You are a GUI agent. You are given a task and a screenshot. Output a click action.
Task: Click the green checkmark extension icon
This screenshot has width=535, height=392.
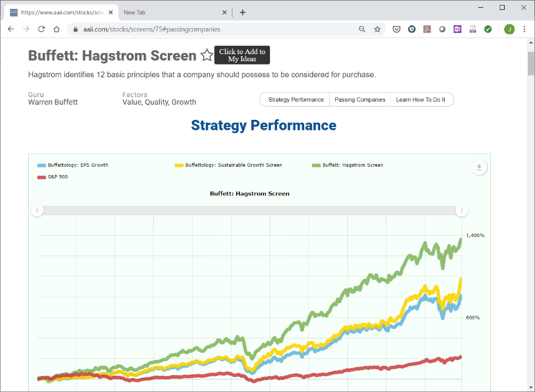click(x=488, y=29)
